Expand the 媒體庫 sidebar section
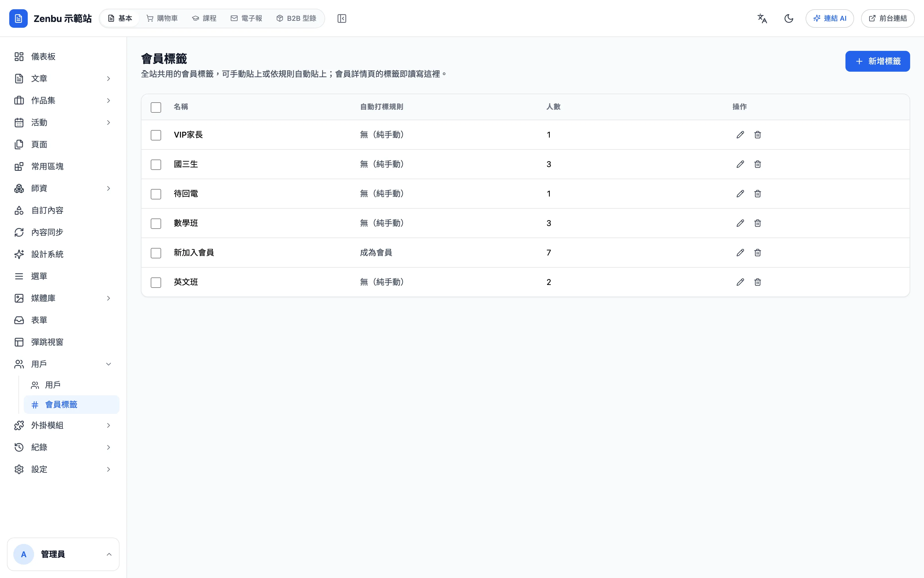The width and height of the screenshot is (924, 578). pos(64,298)
